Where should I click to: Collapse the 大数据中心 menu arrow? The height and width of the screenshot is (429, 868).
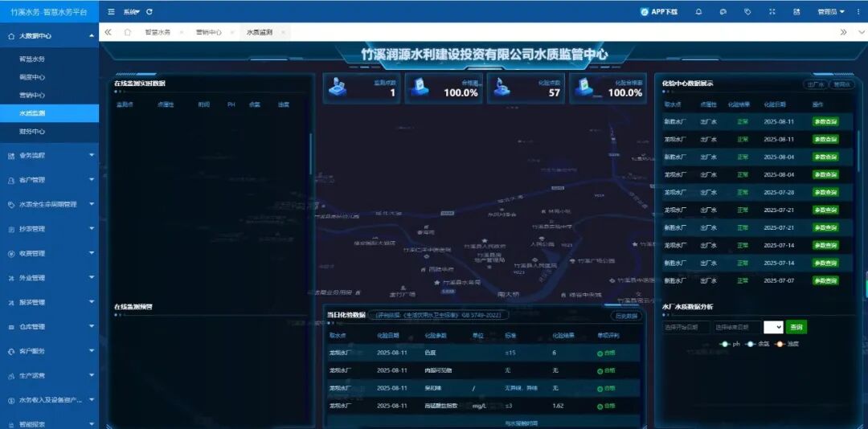click(x=92, y=36)
